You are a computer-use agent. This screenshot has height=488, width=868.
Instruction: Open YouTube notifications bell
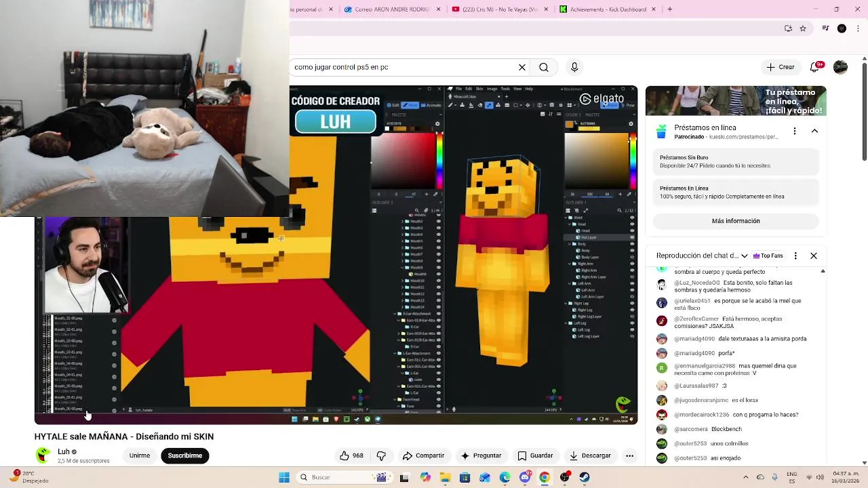coord(816,67)
